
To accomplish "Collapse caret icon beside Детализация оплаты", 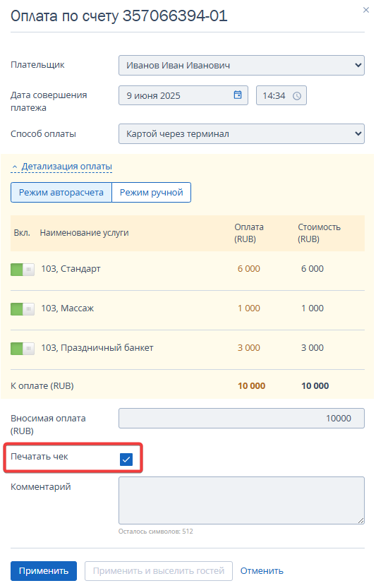I will (15, 167).
